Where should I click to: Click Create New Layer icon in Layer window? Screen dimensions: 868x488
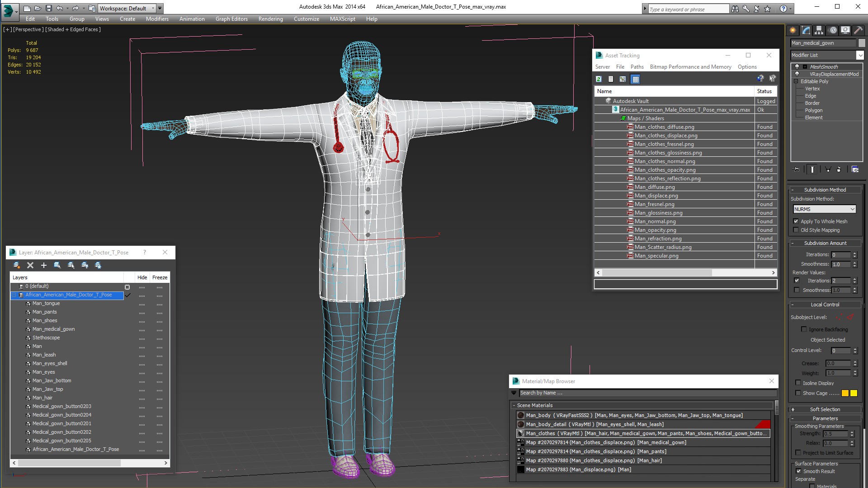[x=17, y=265]
